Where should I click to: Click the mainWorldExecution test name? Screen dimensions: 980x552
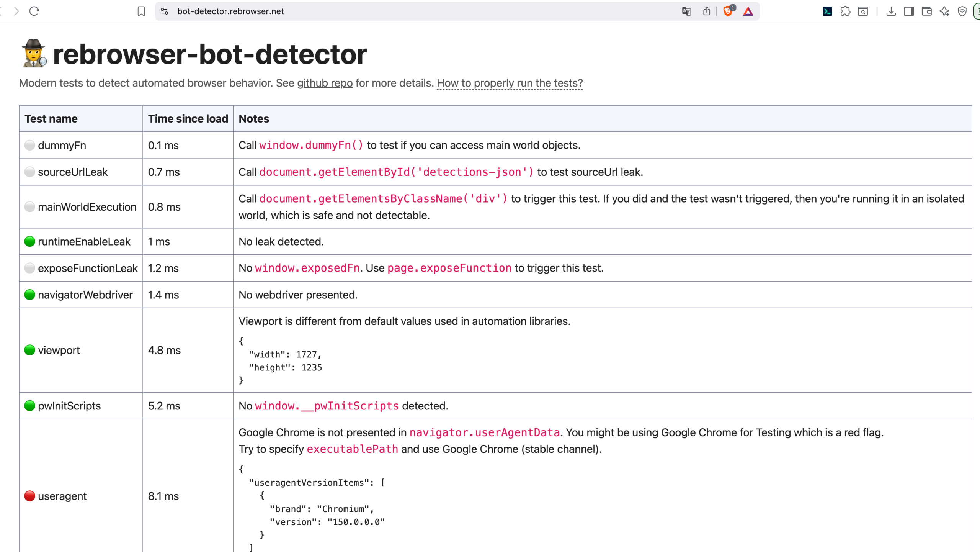coord(87,207)
